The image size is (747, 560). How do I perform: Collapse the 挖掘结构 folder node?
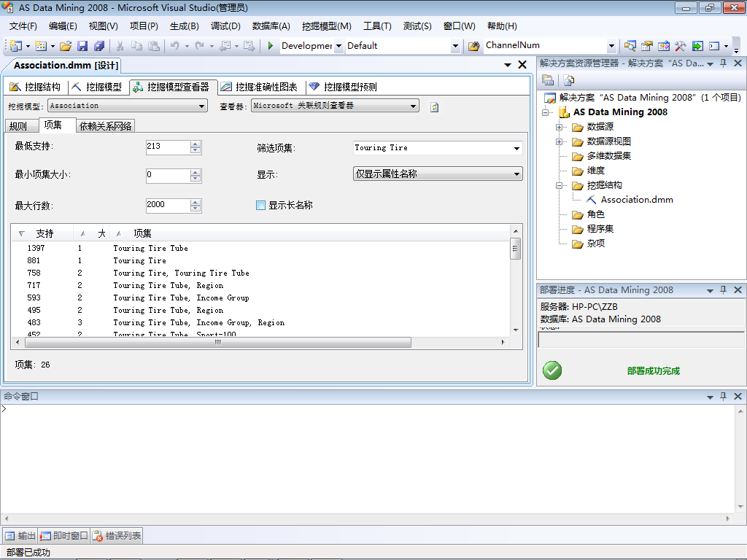560,186
